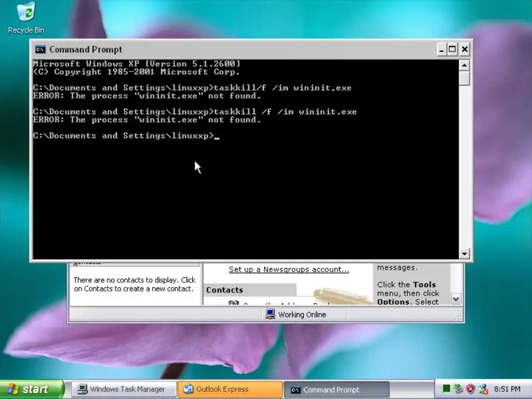Open the Start menu
This screenshot has height=399, width=532.
point(32,389)
